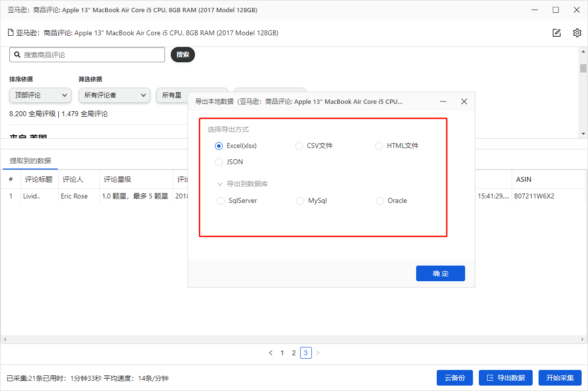This screenshot has width=588, height=391.
Task: Click the 评论星级 column header
Action: pyautogui.click(x=136, y=179)
